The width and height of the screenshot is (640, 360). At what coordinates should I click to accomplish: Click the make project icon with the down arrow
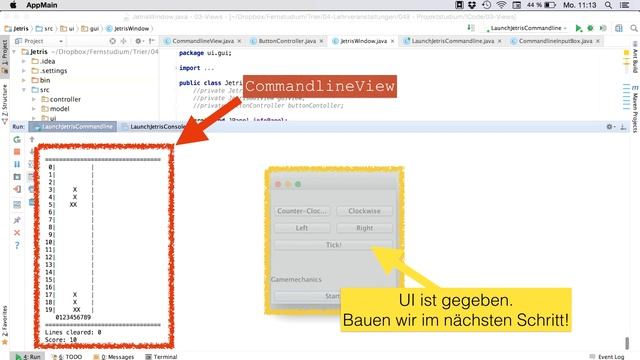click(471, 28)
